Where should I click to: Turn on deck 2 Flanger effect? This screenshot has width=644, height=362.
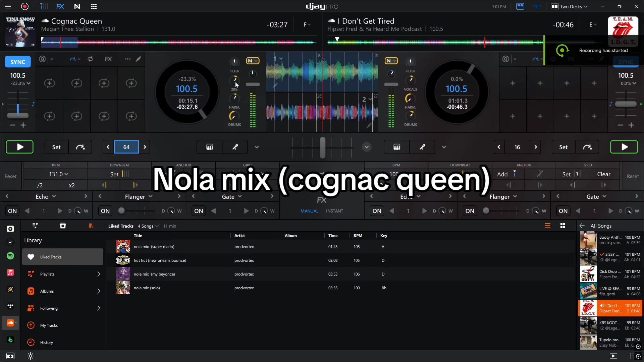(x=470, y=211)
